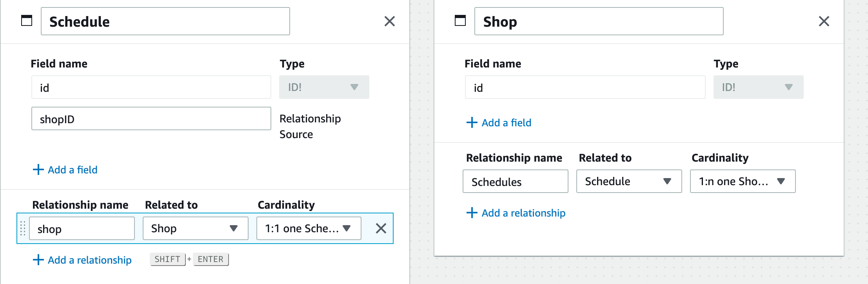Edit the Schedules relationship name input

pyautogui.click(x=515, y=182)
